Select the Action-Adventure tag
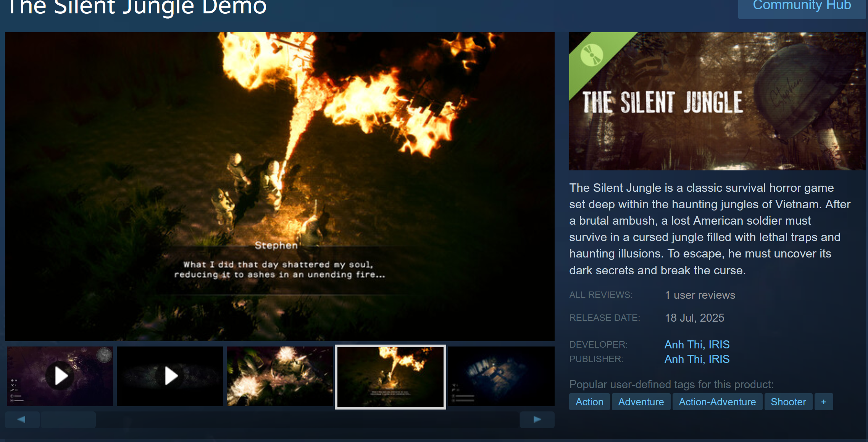 pos(717,402)
